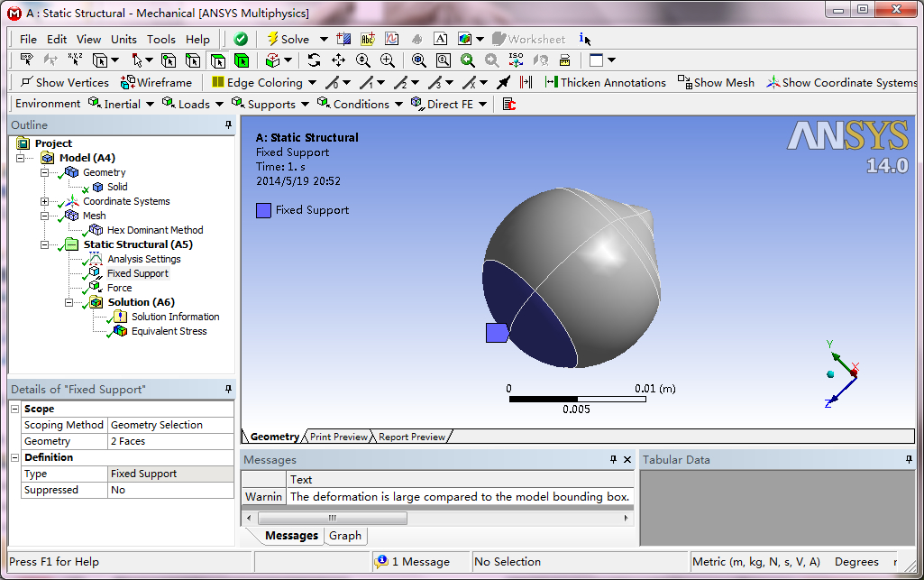
Task: Click the Fixed Support legend color swatch
Action: 263,210
